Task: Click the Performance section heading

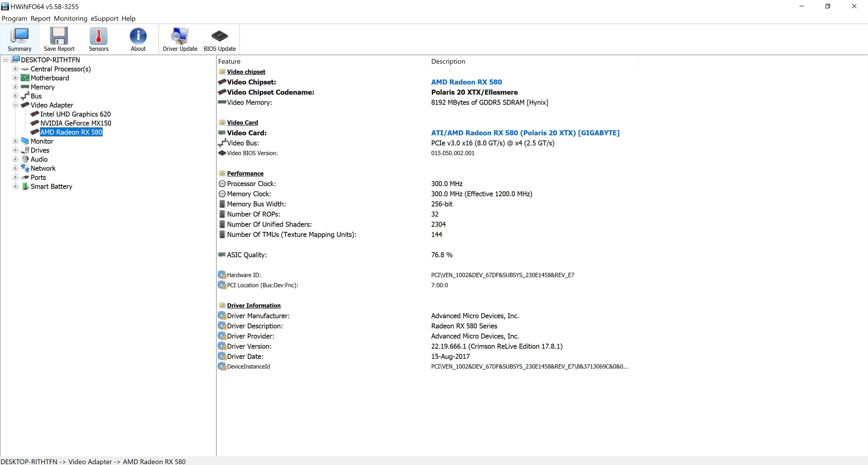Action: (x=245, y=173)
